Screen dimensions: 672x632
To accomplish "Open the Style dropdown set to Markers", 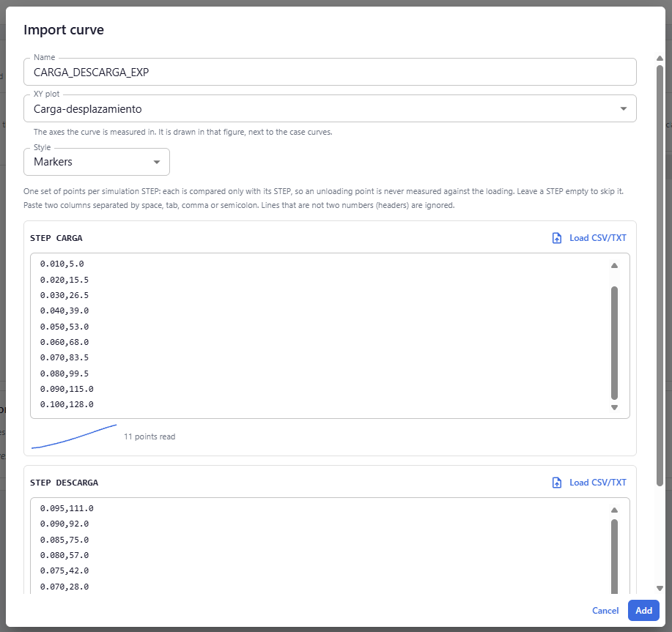I will click(97, 162).
